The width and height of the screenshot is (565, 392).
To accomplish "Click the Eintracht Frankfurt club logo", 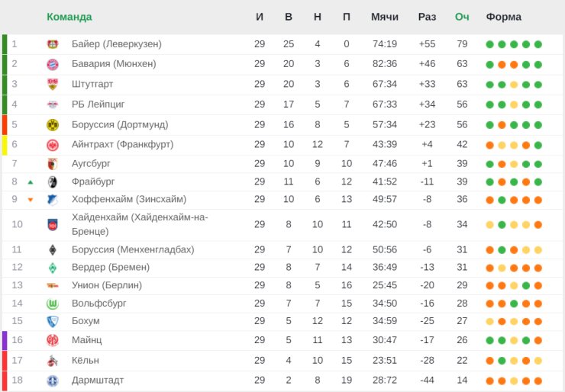I will point(53,145).
